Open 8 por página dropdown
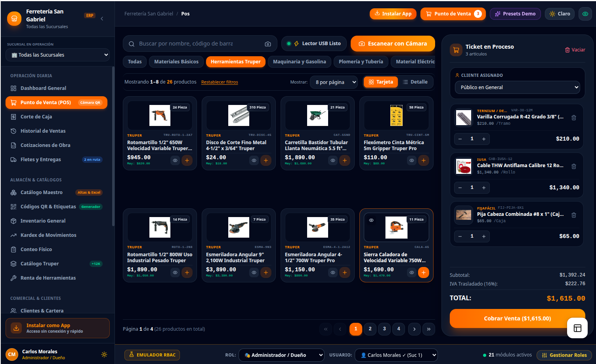596x364 pixels. tap(334, 82)
